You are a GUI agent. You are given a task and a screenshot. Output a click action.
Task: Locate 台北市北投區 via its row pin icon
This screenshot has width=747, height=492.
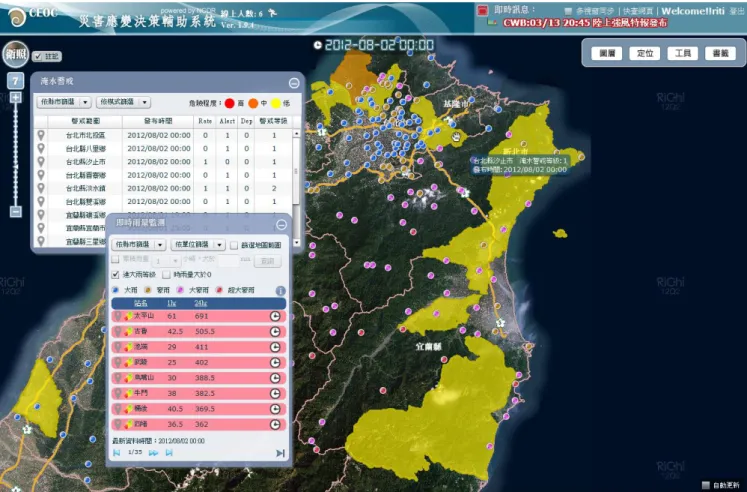click(41, 135)
